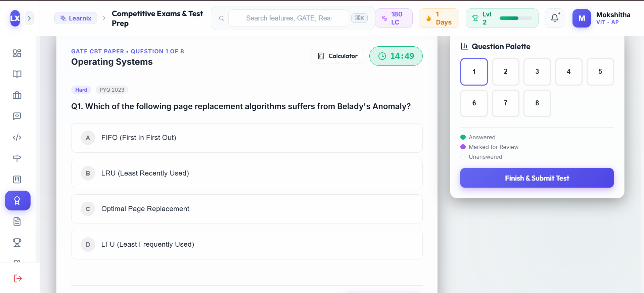Viewport: 644px width, 293px height.
Task: Click Finish & Submit Test button
Action: tap(537, 178)
